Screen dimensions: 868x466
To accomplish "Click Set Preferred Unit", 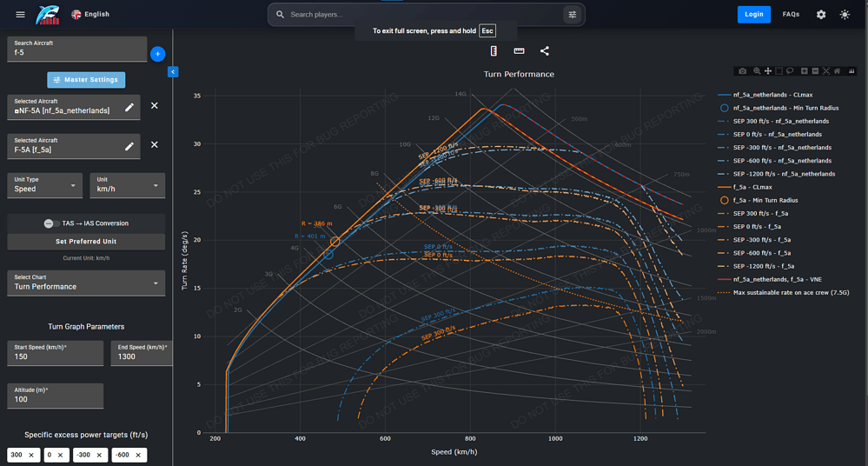I will (x=86, y=242).
